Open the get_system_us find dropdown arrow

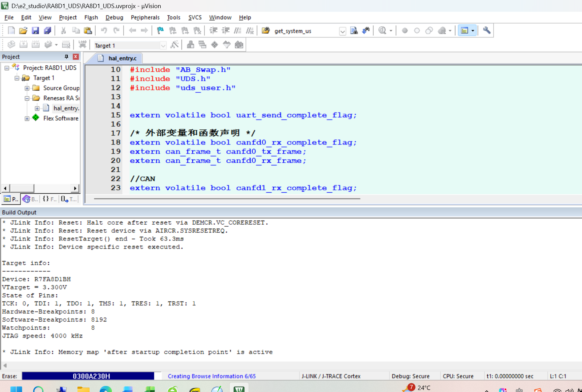343,31
